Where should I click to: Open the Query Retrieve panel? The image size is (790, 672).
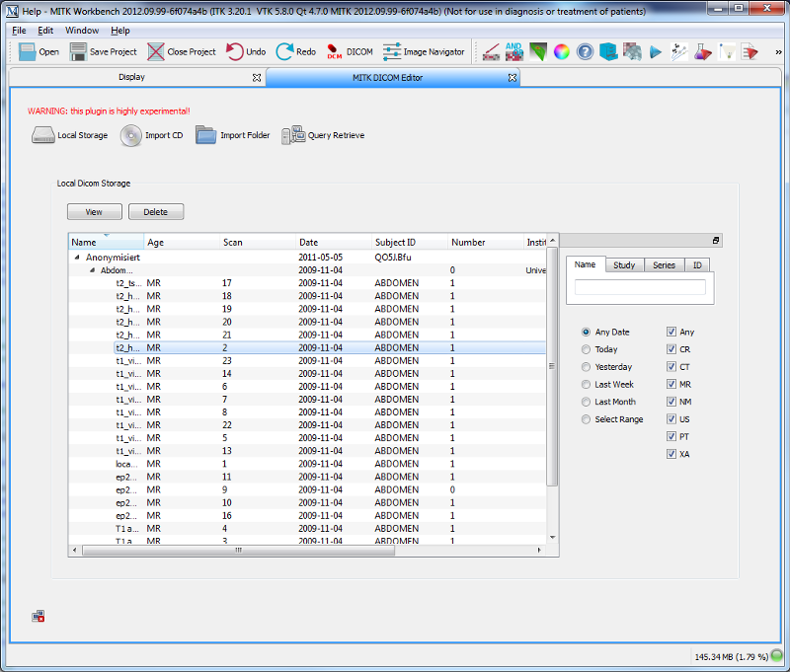pyautogui.click(x=323, y=135)
